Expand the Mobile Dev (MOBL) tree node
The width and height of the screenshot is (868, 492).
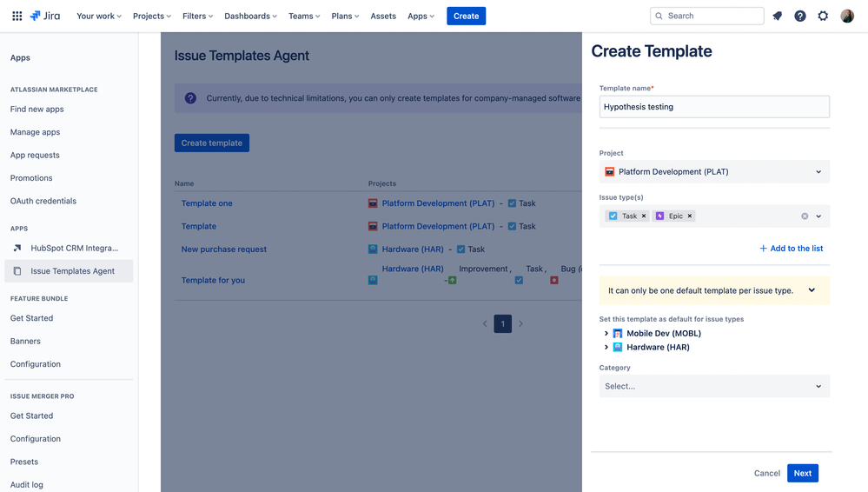coord(606,334)
